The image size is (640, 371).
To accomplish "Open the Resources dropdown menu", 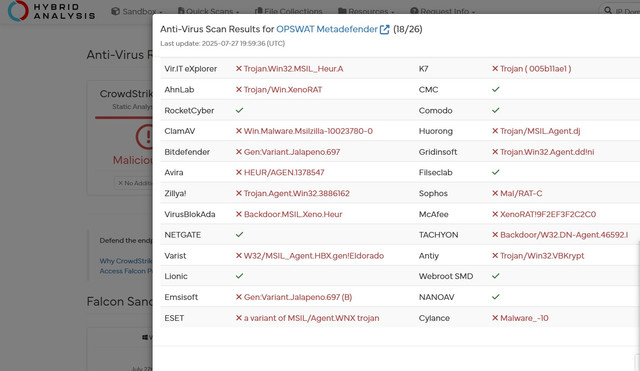I will point(366,11).
